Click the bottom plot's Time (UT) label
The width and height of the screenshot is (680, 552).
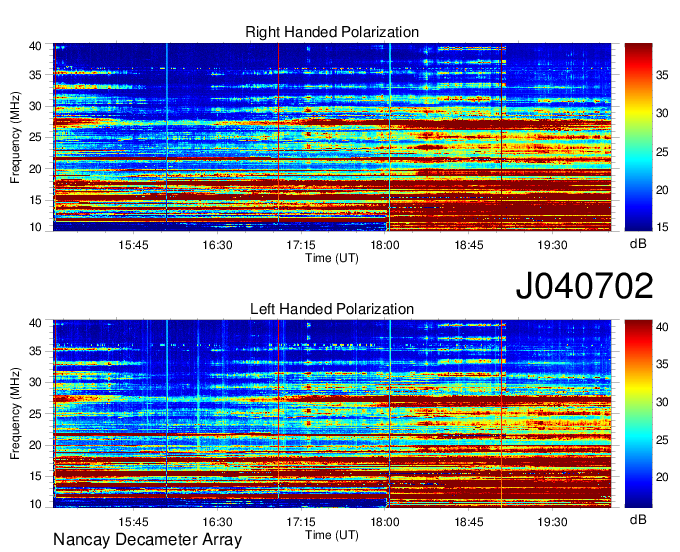tap(332, 535)
